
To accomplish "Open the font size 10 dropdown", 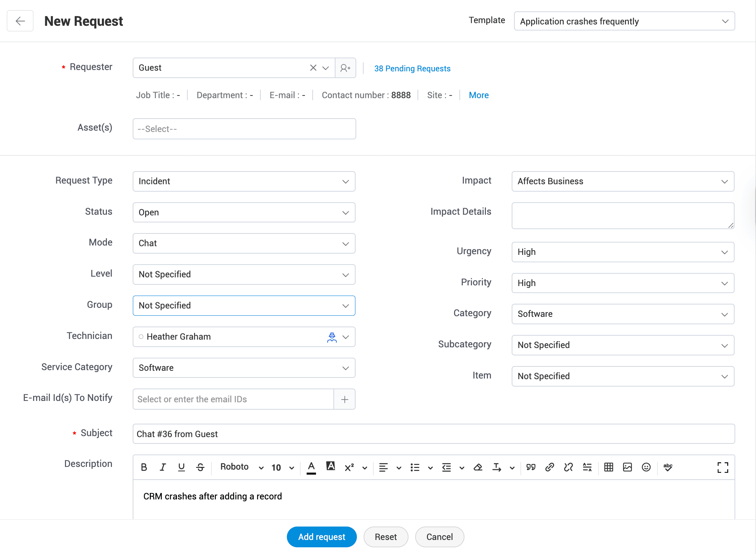I will coord(282,467).
